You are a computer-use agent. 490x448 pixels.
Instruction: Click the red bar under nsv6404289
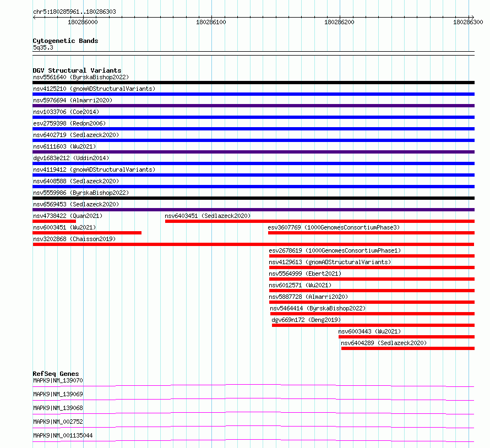[408, 348]
